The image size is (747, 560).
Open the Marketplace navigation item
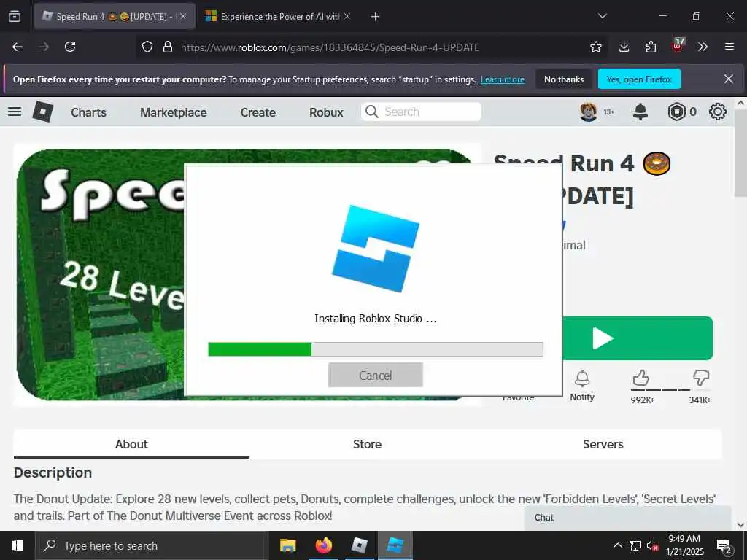tap(174, 112)
